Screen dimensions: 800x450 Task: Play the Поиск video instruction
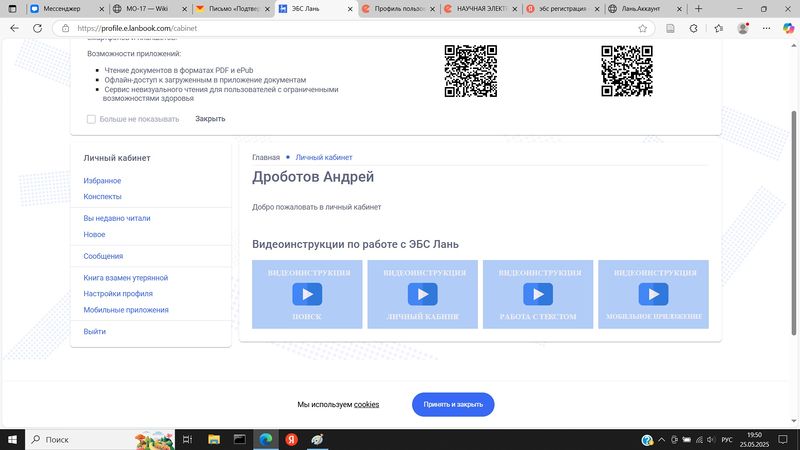[x=307, y=294]
